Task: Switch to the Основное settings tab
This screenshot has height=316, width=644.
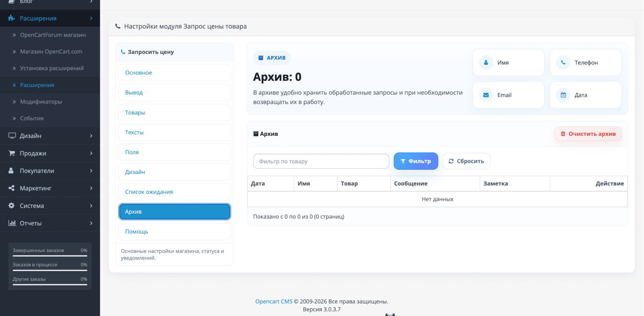Action: 175,73
